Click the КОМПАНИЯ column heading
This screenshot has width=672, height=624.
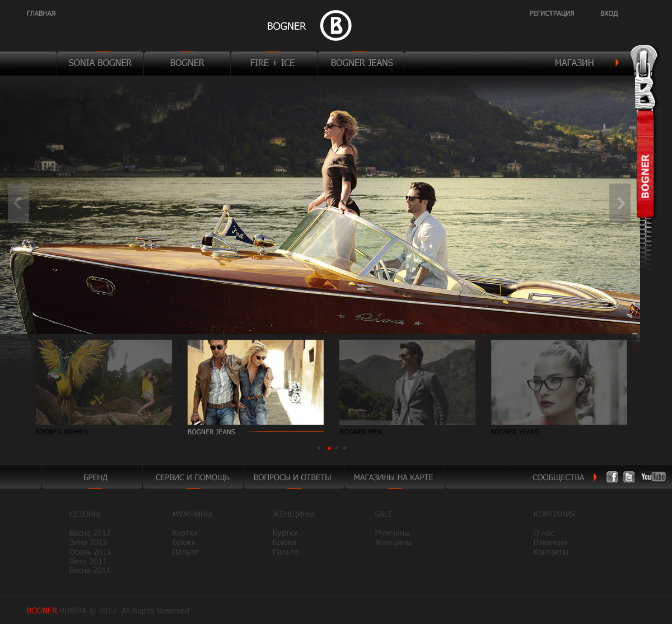click(x=554, y=514)
